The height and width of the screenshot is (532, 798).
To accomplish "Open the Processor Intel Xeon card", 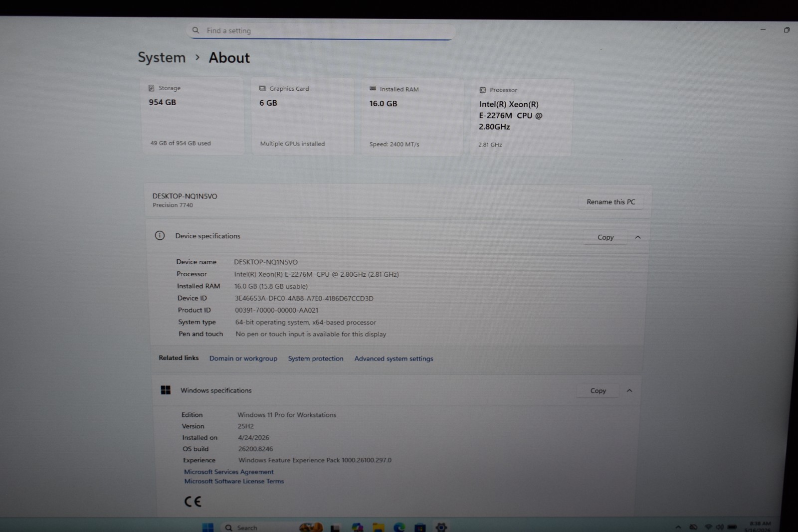I will pos(522,118).
